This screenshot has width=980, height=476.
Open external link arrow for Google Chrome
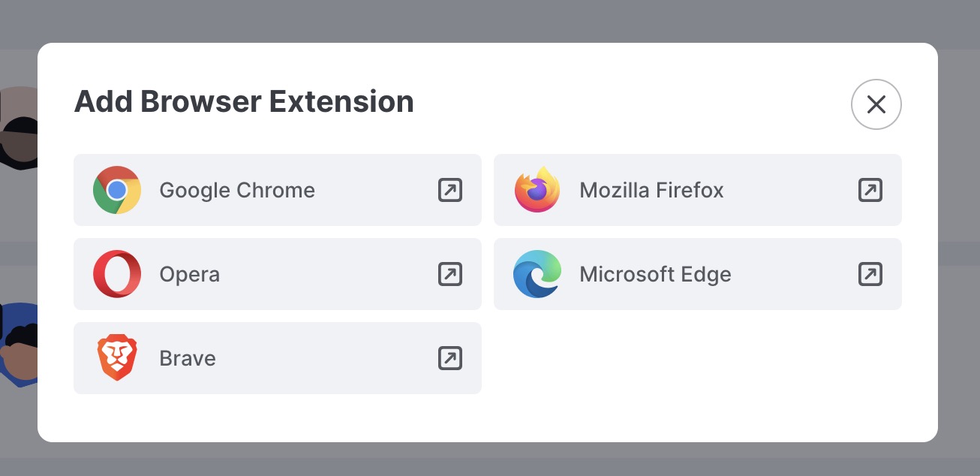pyautogui.click(x=450, y=190)
